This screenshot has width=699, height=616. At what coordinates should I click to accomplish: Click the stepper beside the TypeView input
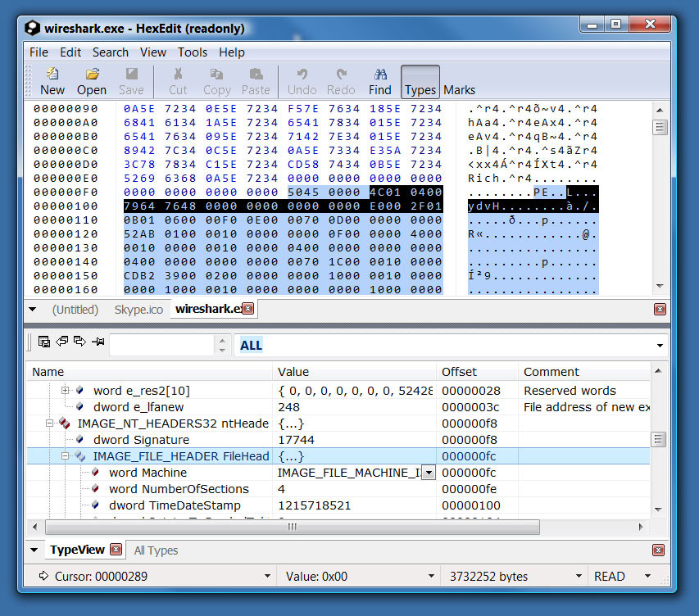222,345
